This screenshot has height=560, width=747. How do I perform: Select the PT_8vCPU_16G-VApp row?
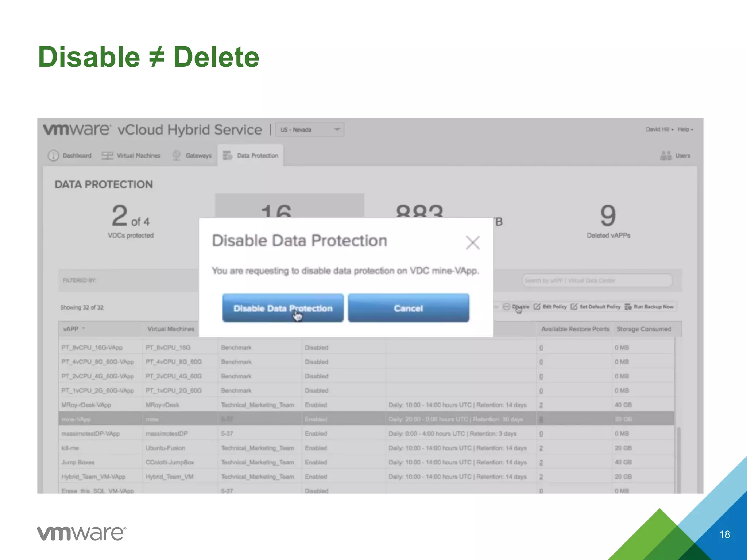(367, 347)
